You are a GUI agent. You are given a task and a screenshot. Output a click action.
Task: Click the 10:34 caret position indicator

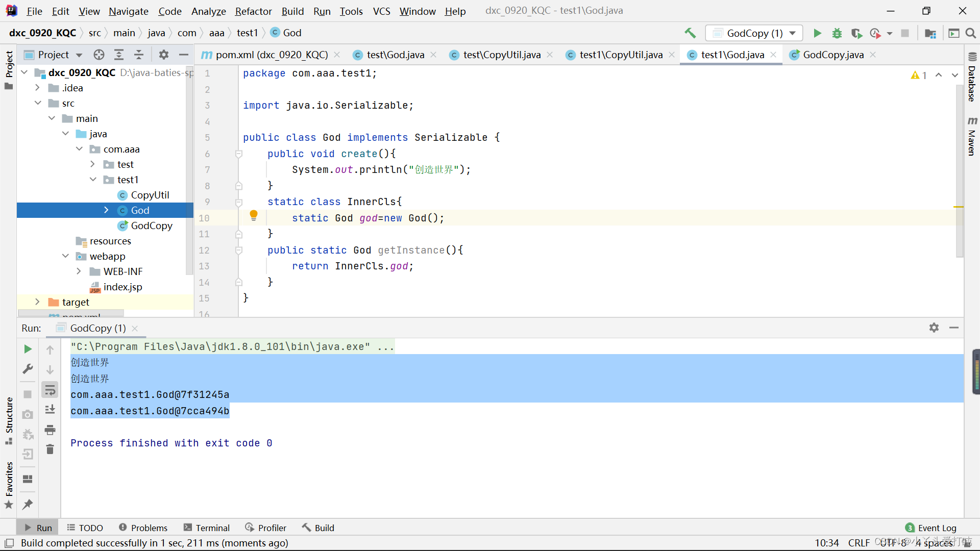tap(827, 543)
